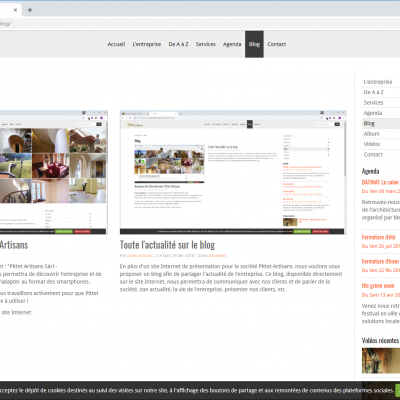Image resolution: width=400 pixels, height=400 pixels.
Task: Go to De A à Z in top navigation
Action: (x=178, y=44)
